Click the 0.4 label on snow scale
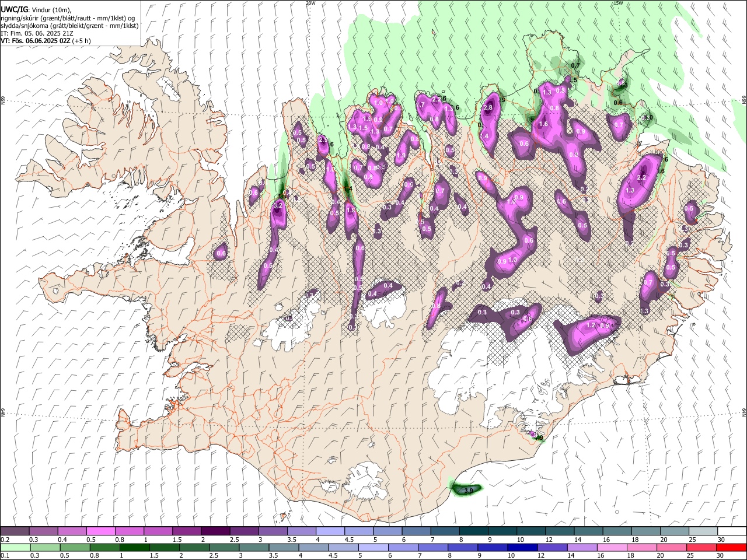 pos(62,540)
